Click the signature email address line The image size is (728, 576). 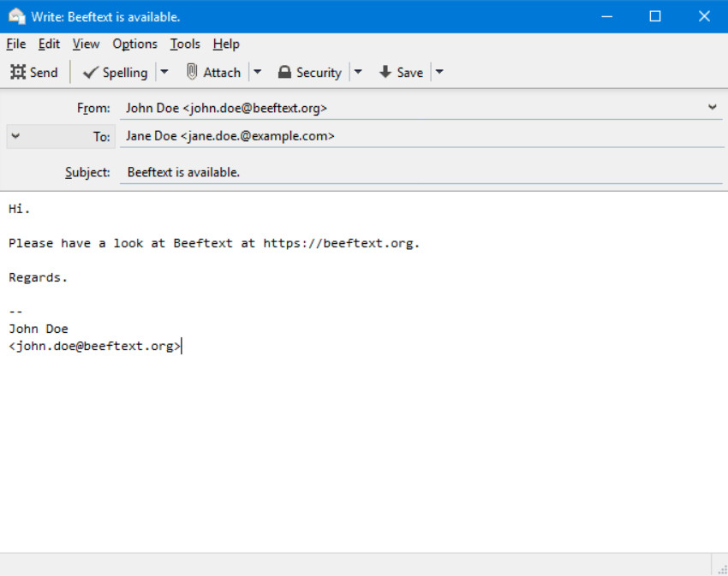[x=94, y=347]
